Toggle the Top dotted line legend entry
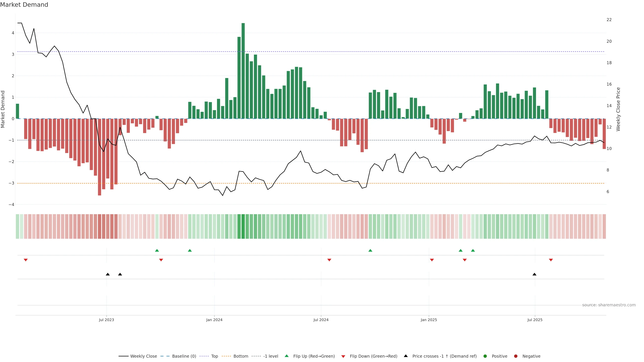The width and height of the screenshot is (644, 362). tap(214, 356)
